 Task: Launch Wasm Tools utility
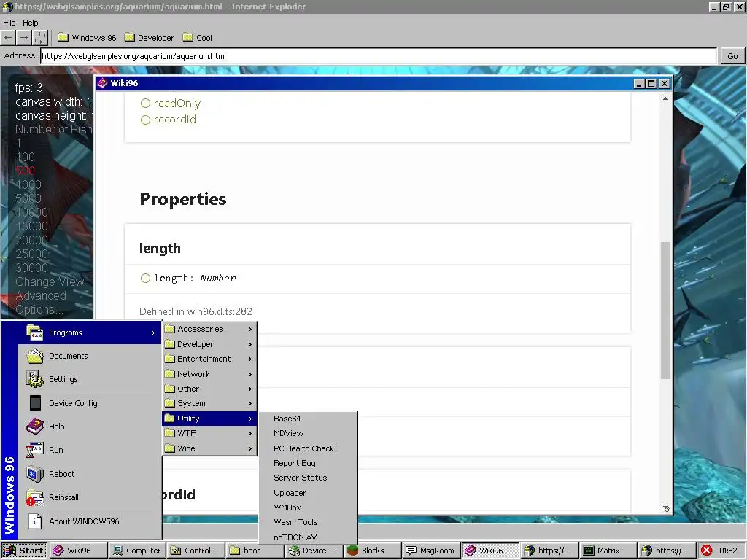[x=308, y=522]
